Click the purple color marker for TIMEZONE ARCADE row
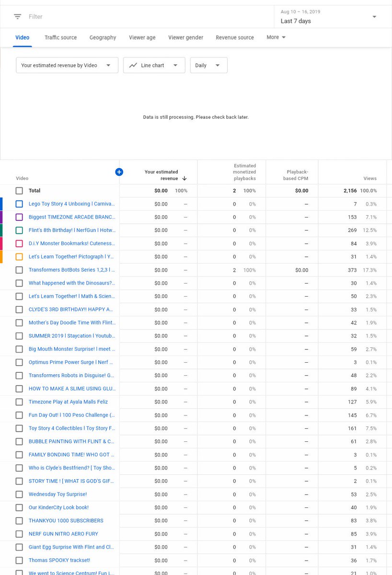 point(1,217)
